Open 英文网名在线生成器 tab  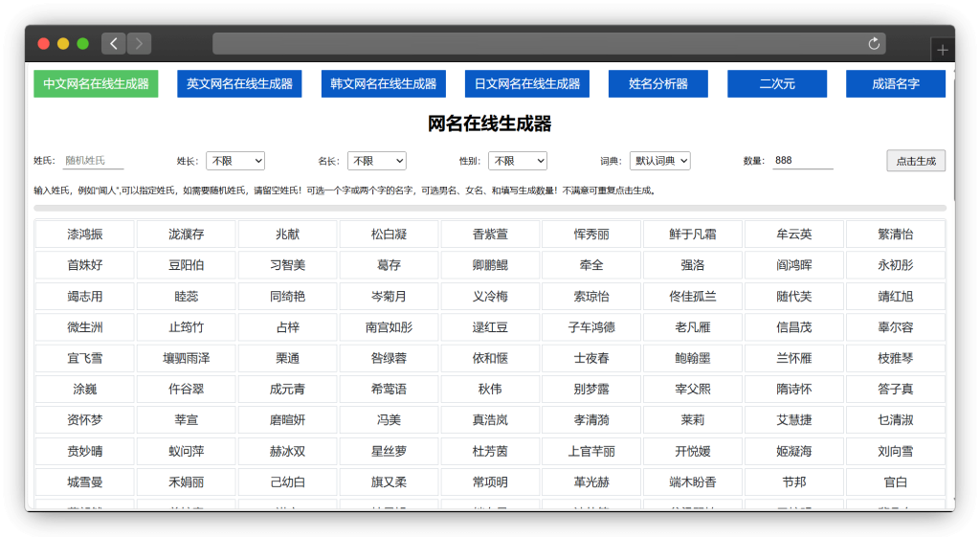[239, 84]
